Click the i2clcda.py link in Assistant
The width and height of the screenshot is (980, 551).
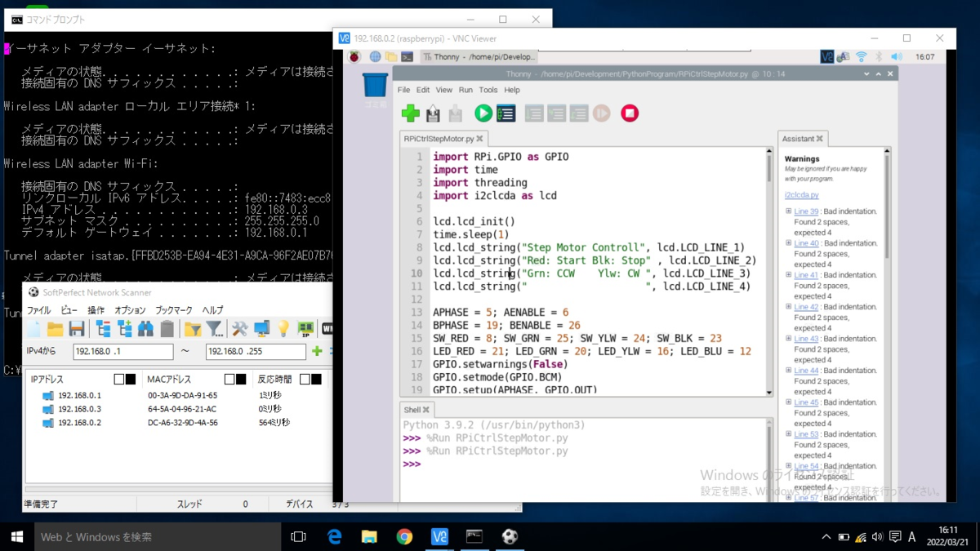coord(802,195)
